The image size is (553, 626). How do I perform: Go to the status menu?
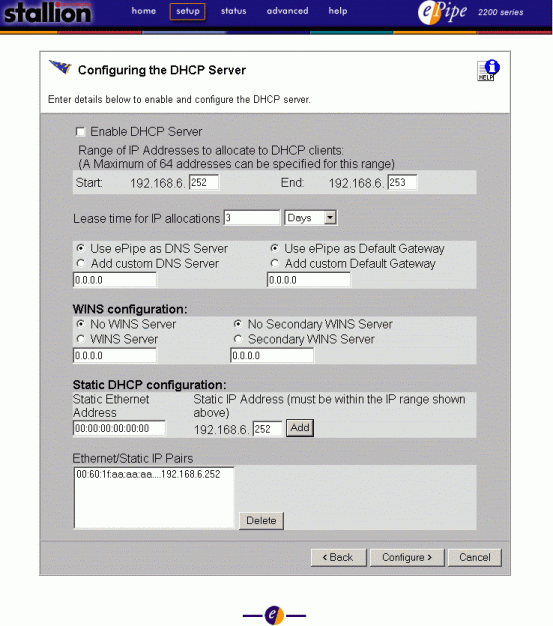[x=234, y=11]
